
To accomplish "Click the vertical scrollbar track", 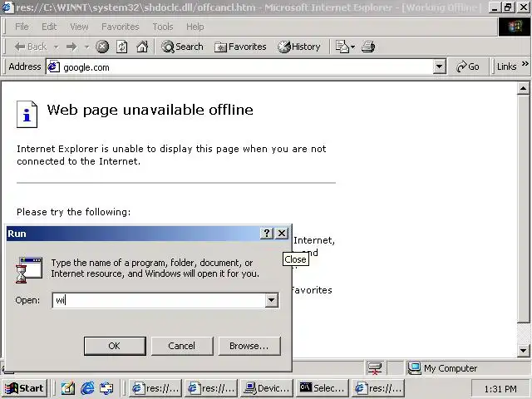I will coord(523,333).
